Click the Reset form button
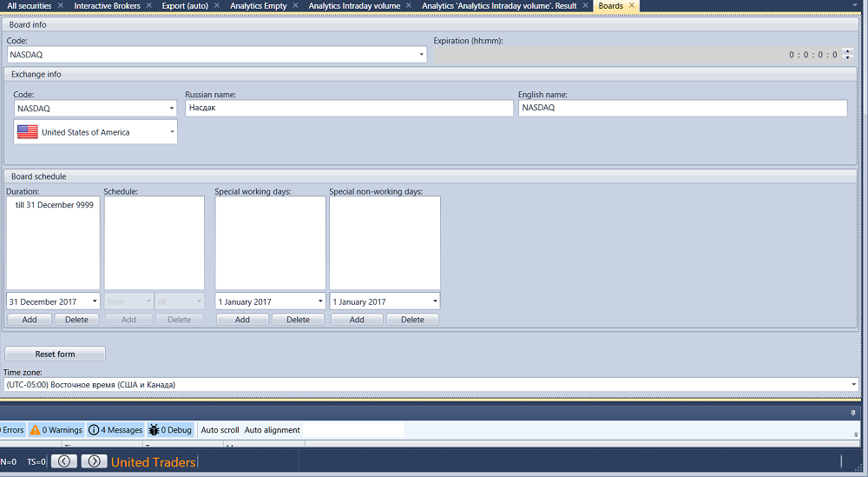 pos(55,354)
